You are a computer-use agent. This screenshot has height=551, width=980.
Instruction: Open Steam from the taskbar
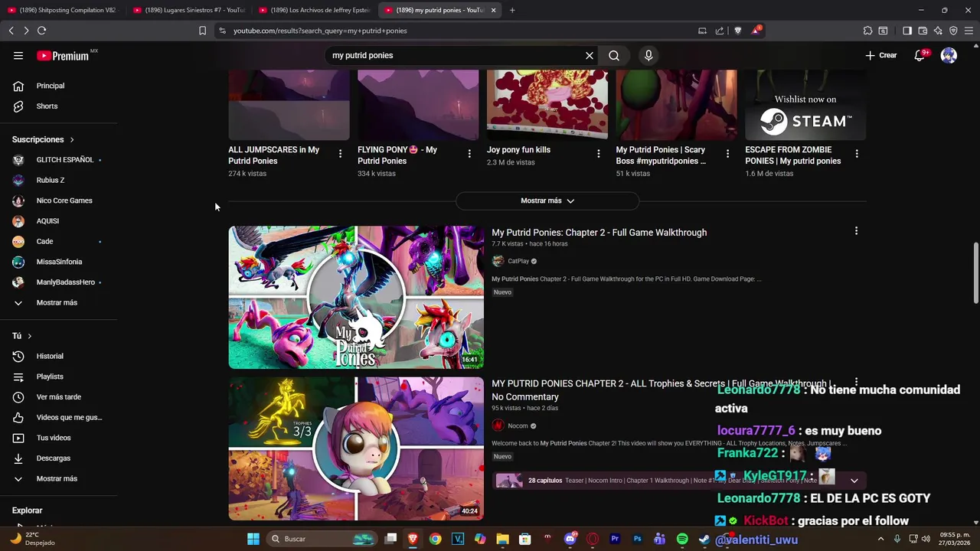pos(704,539)
